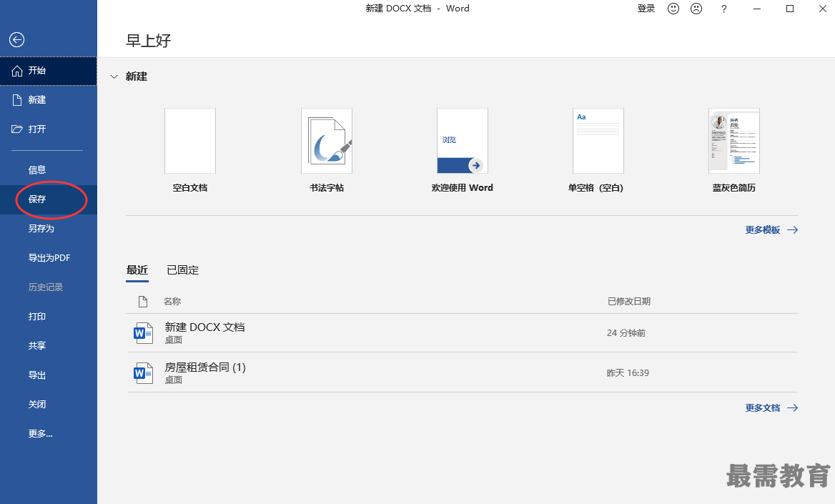Image resolution: width=835 pixels, height=504 pixels.
Task: Minimize the Word window
Action: pyautogui.click(x=756, y=9)
